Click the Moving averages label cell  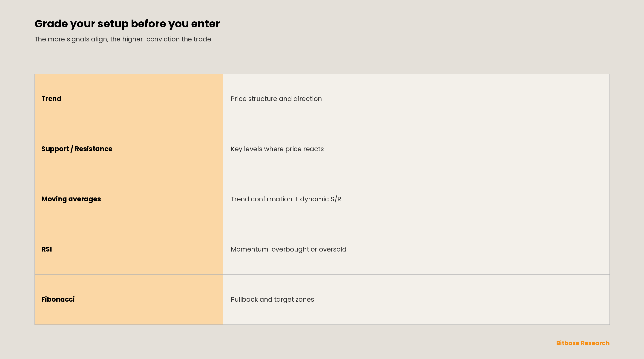pos(129,199)
